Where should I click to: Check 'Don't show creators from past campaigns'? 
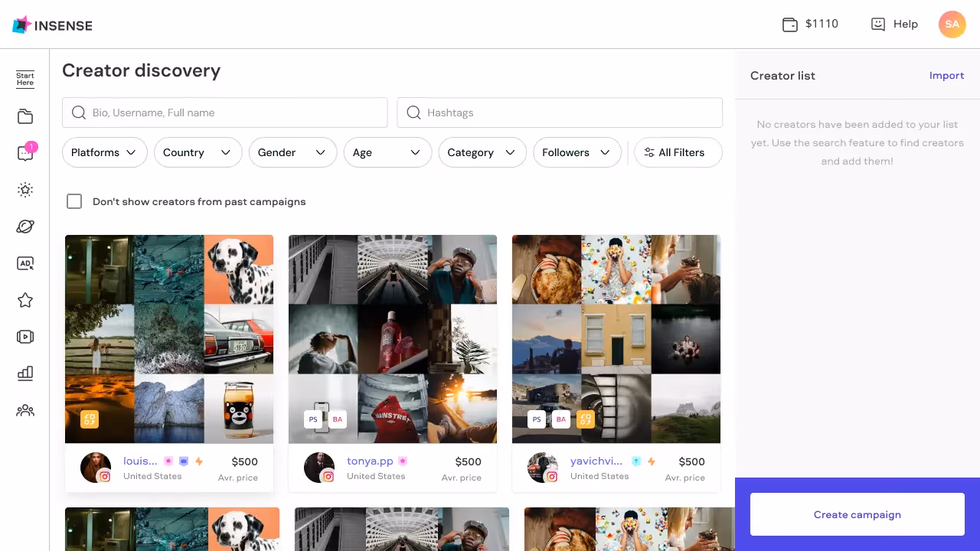click(74, 201)
